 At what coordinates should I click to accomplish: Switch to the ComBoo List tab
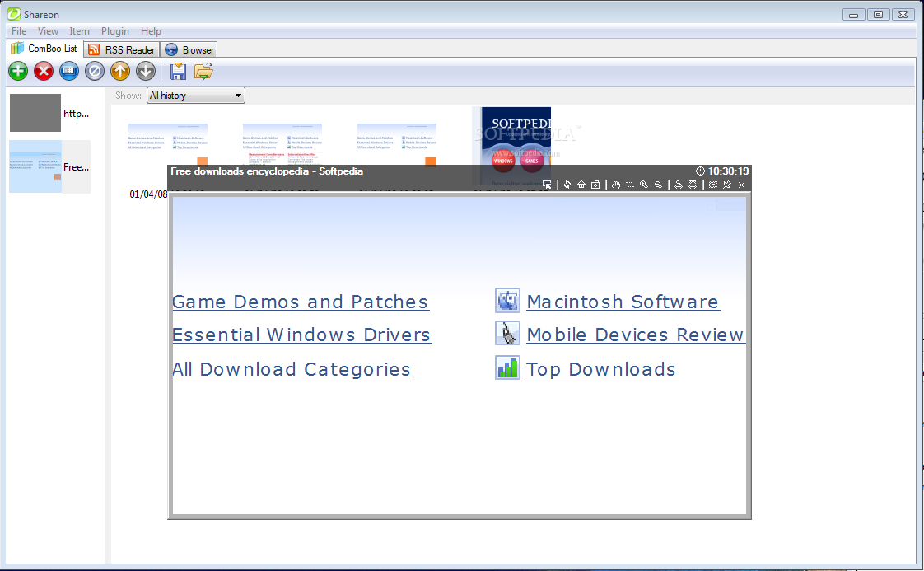pyautogui.click(x=44, y=49)
